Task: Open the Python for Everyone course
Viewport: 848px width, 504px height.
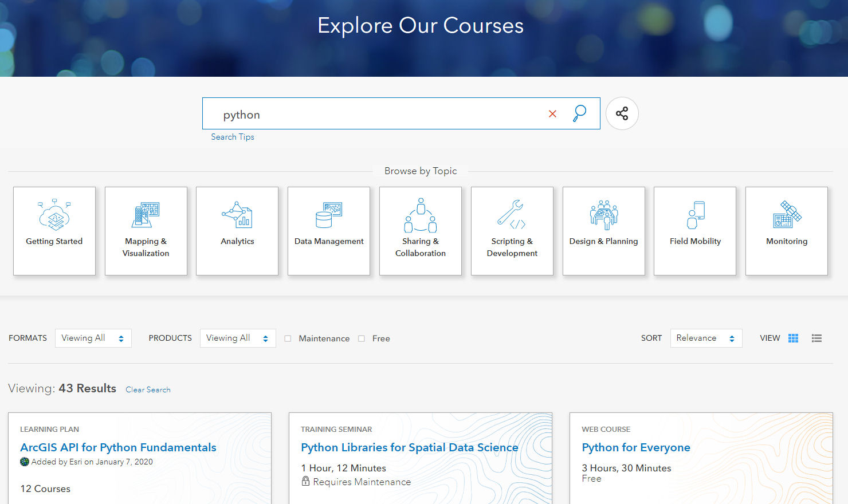Action: (x=636, y=447)
